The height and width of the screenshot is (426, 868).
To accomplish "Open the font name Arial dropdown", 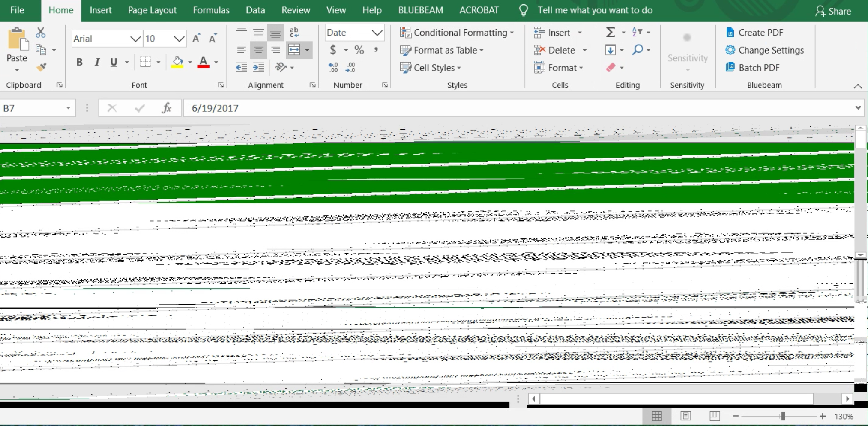I will (x=135, y=39).
